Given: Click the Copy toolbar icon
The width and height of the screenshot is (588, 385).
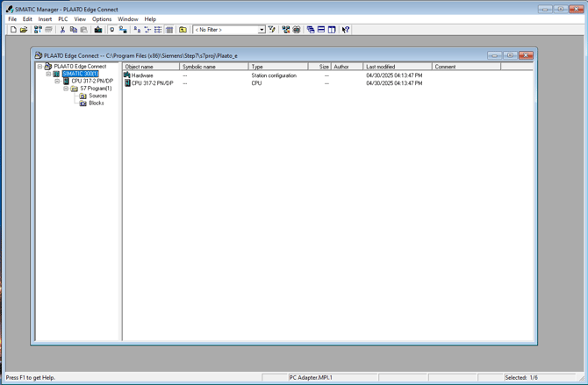Looking at the screenshot, I should (74, 30).
